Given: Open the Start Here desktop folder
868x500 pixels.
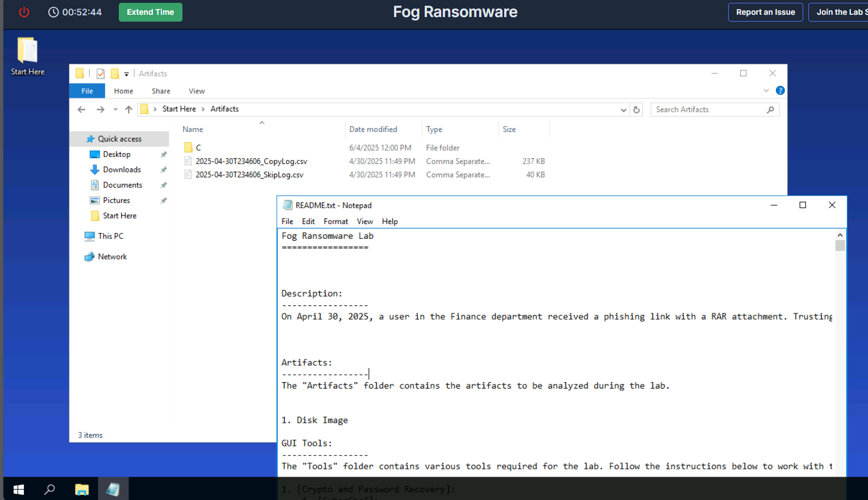Looking at the screenshot, I should (x=27, y=56).
